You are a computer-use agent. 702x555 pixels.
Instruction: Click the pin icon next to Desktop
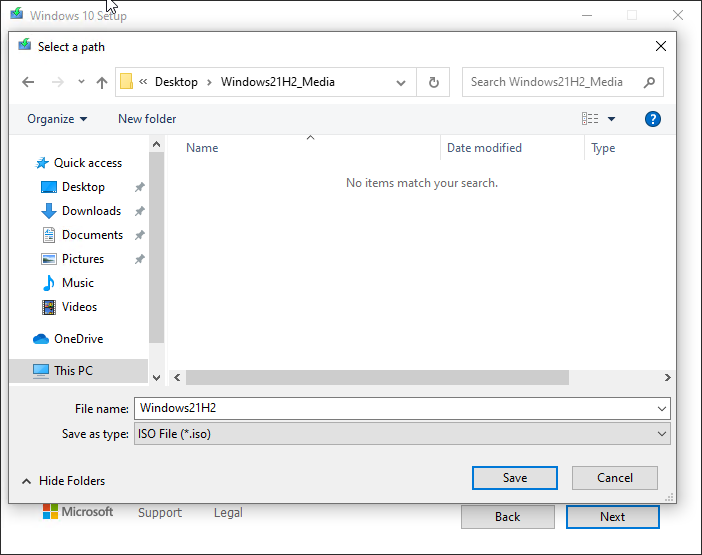click(x=140, y=187)
